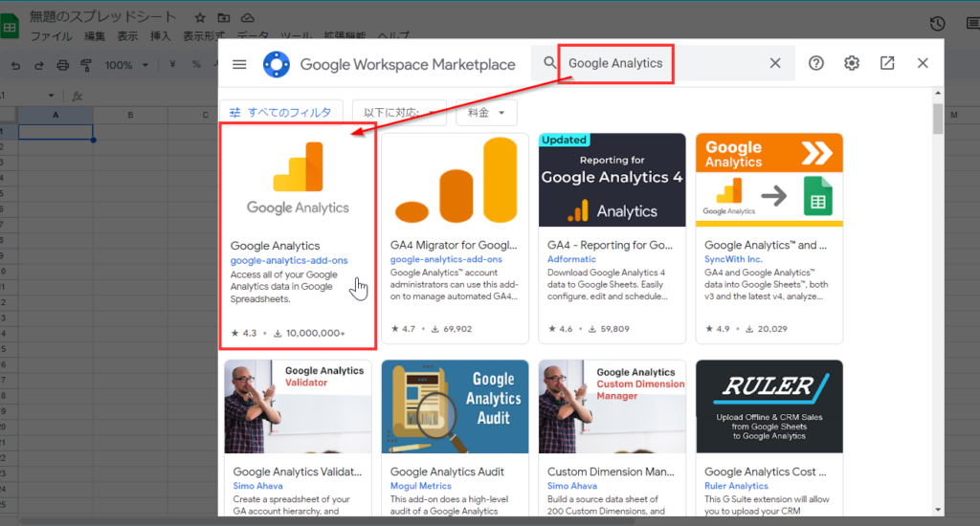
Task: Click the Mogul Metrics developer link
Action: [421, 486]
